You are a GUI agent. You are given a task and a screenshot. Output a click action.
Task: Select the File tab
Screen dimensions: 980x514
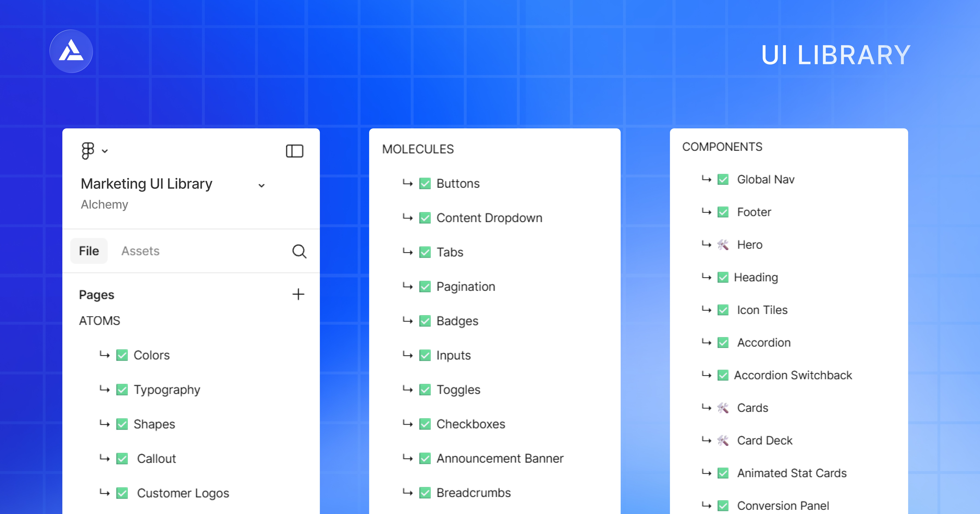[89, 251]
